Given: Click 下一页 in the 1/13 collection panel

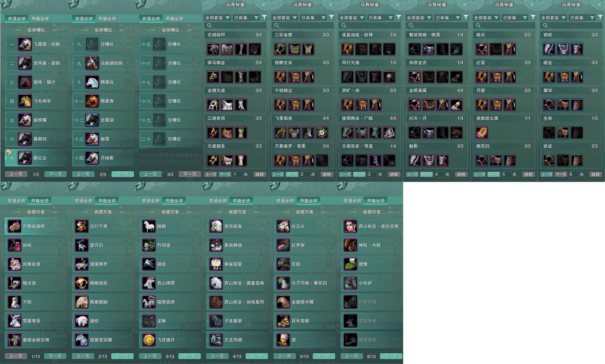Looking at the screenshot, I should coord(55,356).
